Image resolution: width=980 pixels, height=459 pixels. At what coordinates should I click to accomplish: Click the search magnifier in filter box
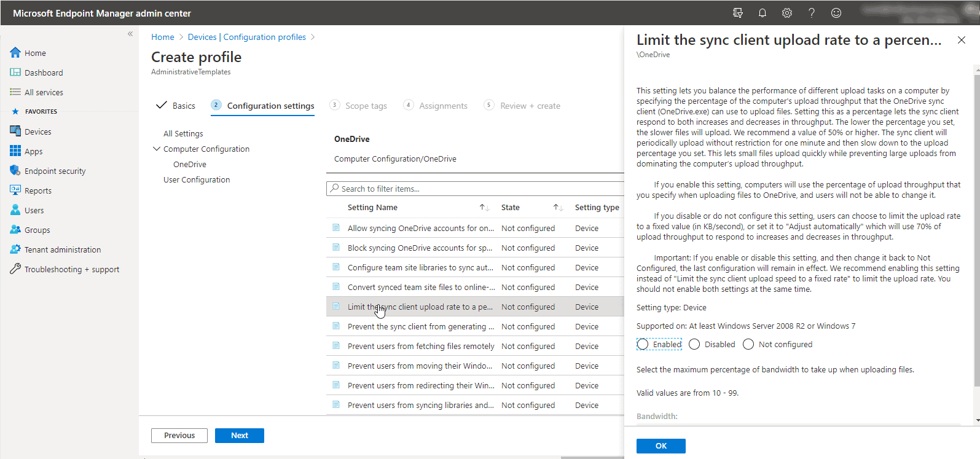coord(334,188)
